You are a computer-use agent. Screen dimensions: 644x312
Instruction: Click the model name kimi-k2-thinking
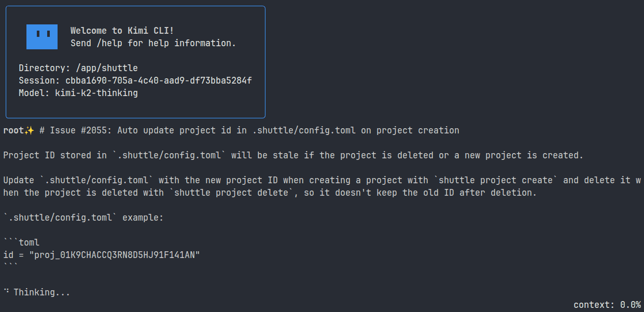[96, 93]
